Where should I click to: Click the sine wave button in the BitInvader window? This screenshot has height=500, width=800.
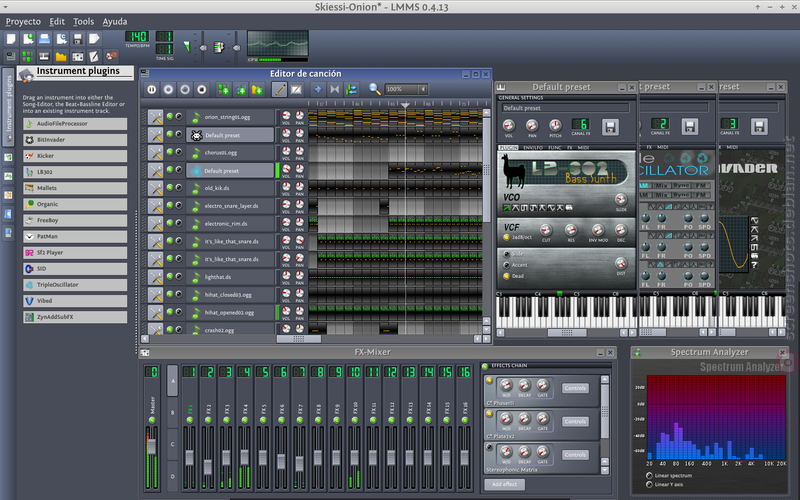[x=755, y=221]
